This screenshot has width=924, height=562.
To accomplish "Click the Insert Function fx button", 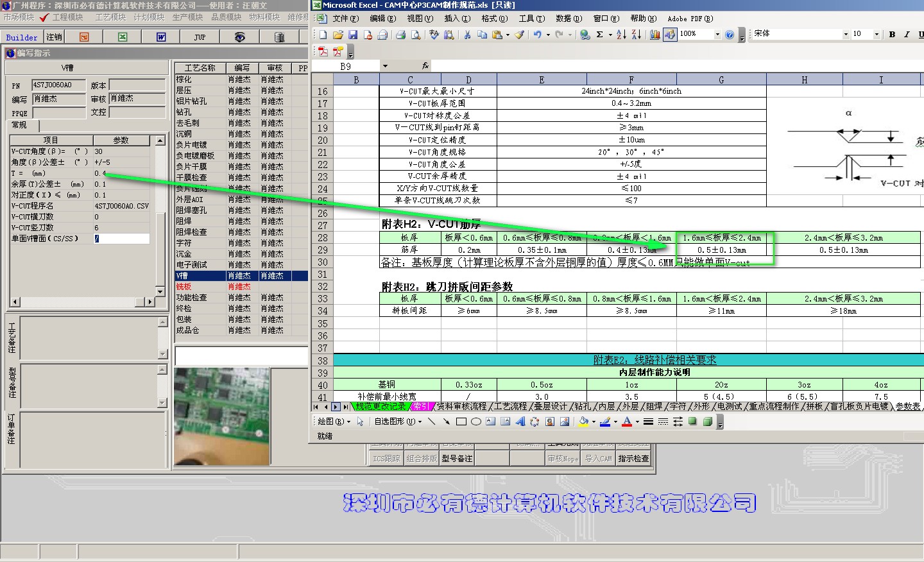I will pos(425,66).
